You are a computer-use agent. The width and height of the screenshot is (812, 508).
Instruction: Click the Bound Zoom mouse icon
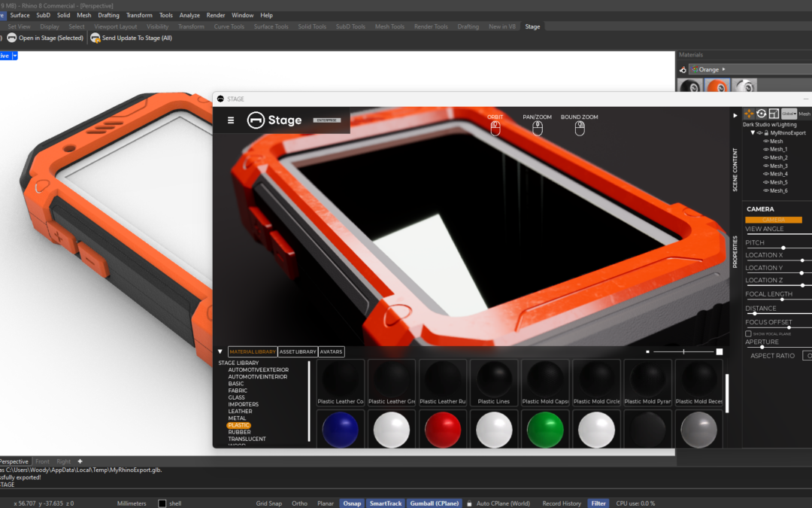pos(580,128)
